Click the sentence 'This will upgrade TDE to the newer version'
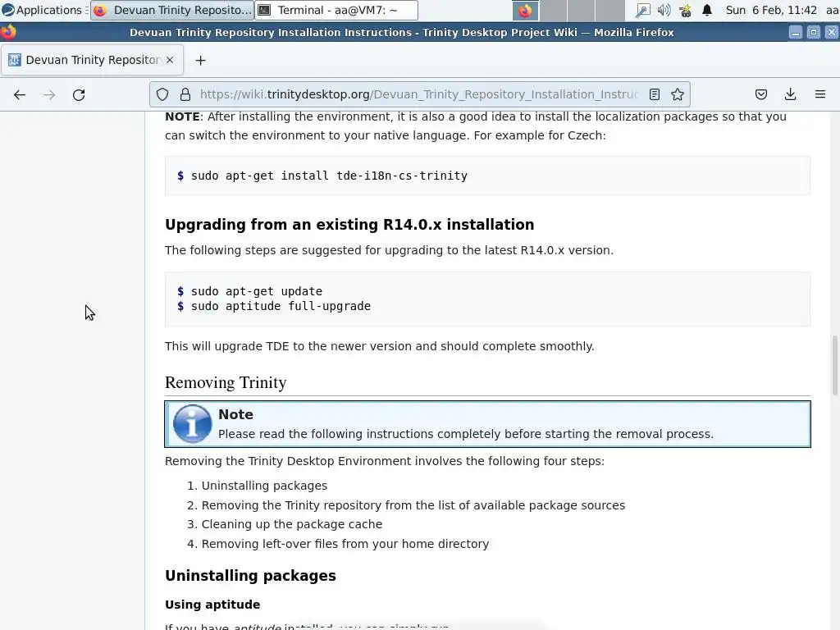840x630 pixels. pos(379,346)
